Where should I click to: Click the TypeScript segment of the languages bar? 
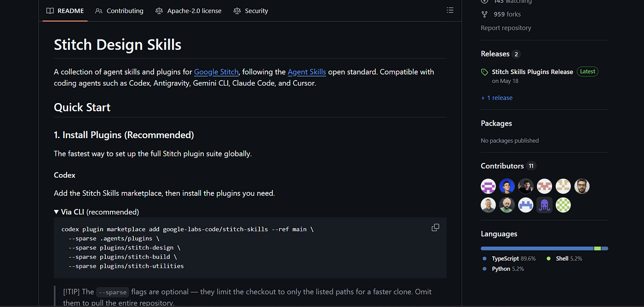click(537, 249)
